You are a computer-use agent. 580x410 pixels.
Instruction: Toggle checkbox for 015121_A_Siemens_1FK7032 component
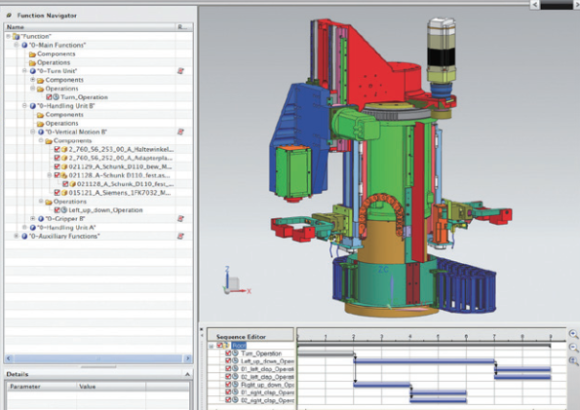click(57, 193)
